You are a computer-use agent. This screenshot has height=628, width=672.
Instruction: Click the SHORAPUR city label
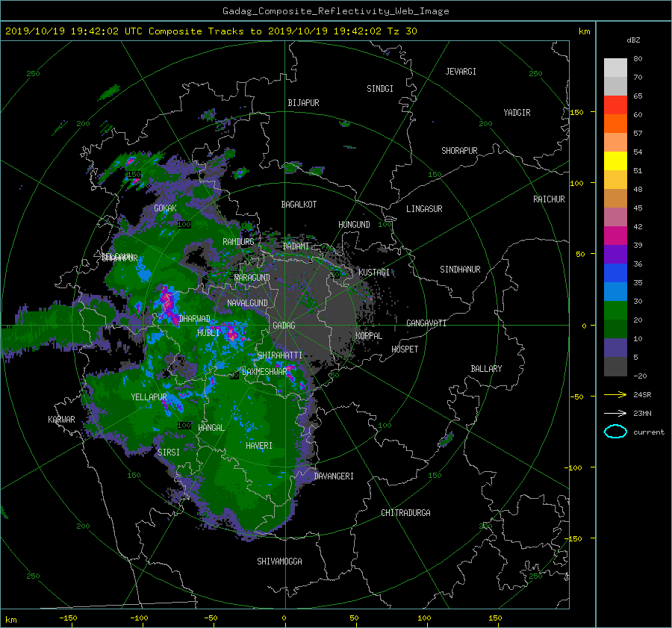459,151
